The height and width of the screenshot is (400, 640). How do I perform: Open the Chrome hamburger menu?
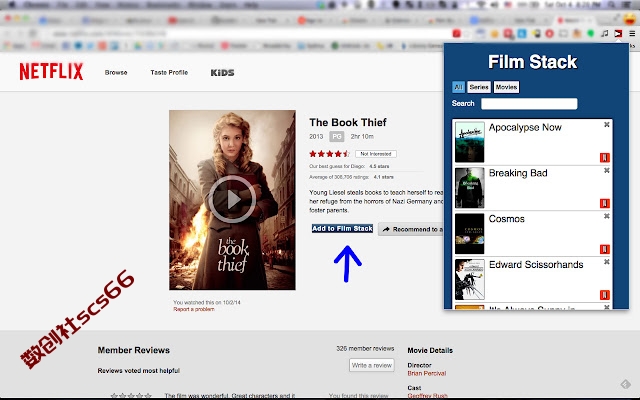pyautogui.click(x=632, y=33)
